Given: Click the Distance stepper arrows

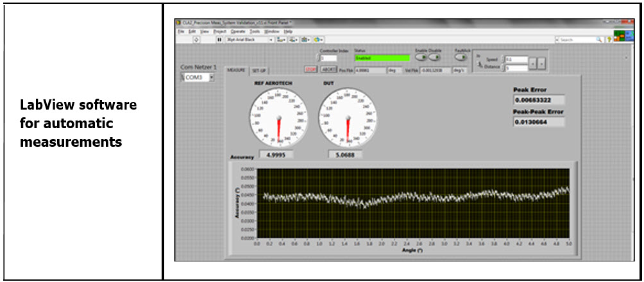Looking at the screenshot, I should point(503,69).
